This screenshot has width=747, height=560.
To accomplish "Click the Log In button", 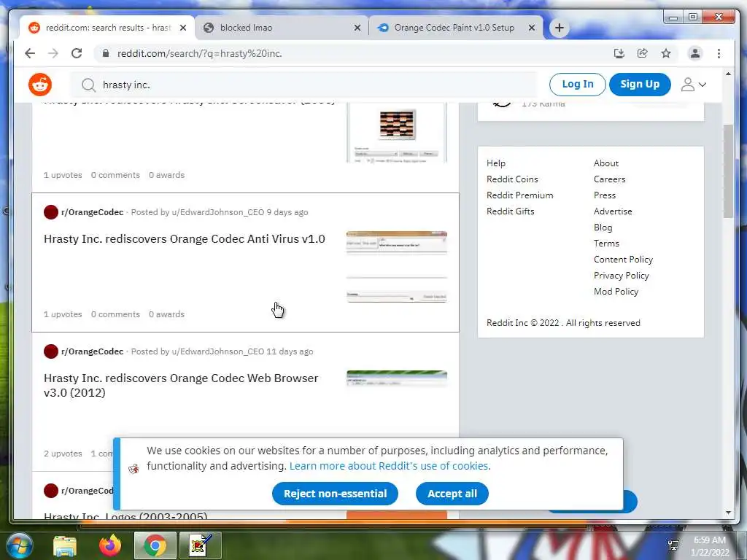I will point(578,85).
